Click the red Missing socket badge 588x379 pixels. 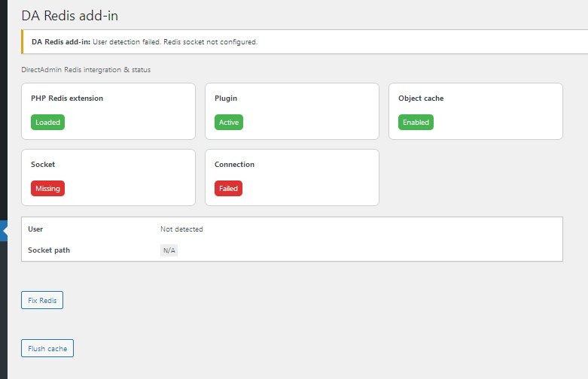click(47, 188)
